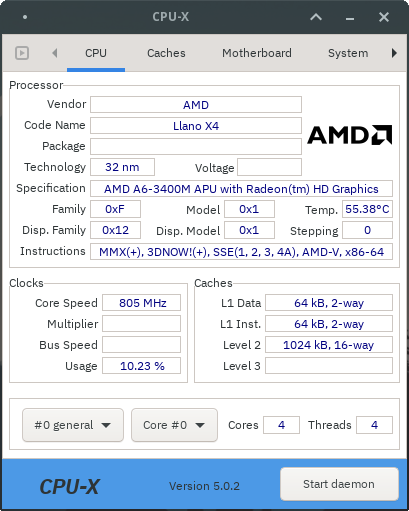Click the Usage value 10.23 %
Image resolution: width=409 pixels, height=511 pixels.
pyautogui.click(x=141, y=366)
